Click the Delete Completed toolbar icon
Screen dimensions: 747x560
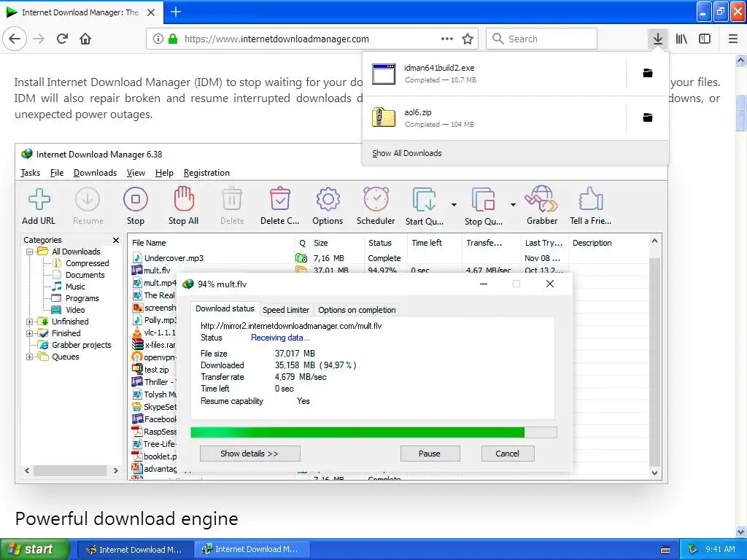[x=280, y=199]
